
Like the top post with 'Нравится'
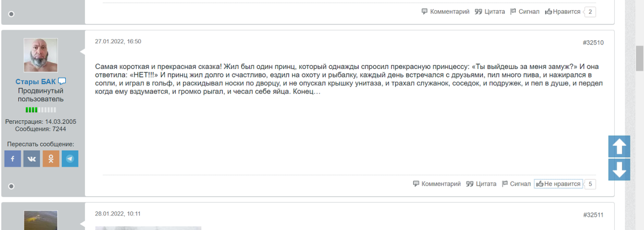[x=563, y=12]
